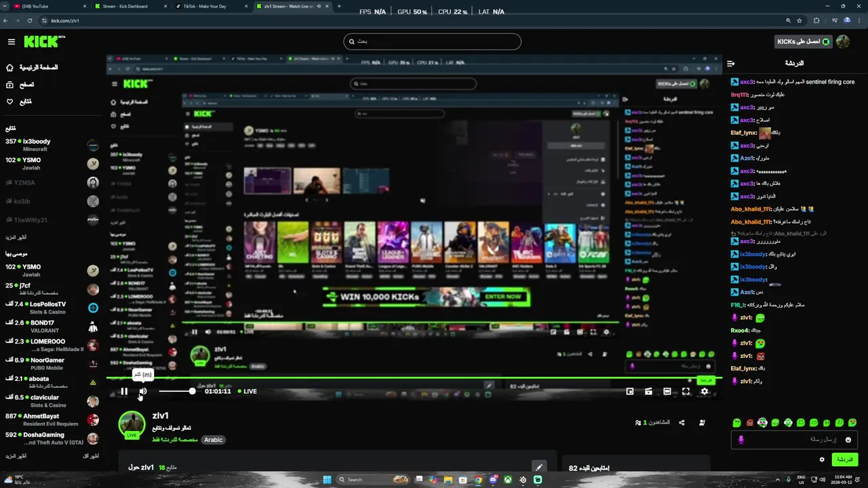The width and height of the screenshot is (868, 488).
Task: Switch to TikTok - Make Your Day tab
Action: 210,6
